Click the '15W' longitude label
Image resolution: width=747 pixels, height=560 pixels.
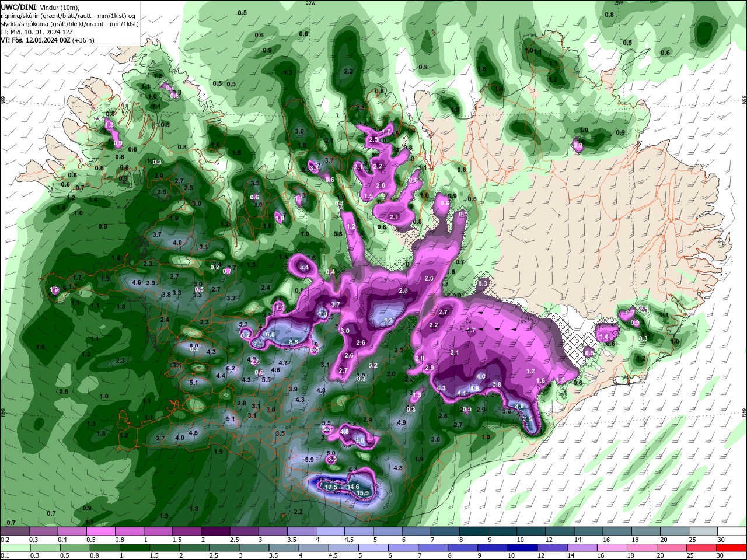pos(618,3)
